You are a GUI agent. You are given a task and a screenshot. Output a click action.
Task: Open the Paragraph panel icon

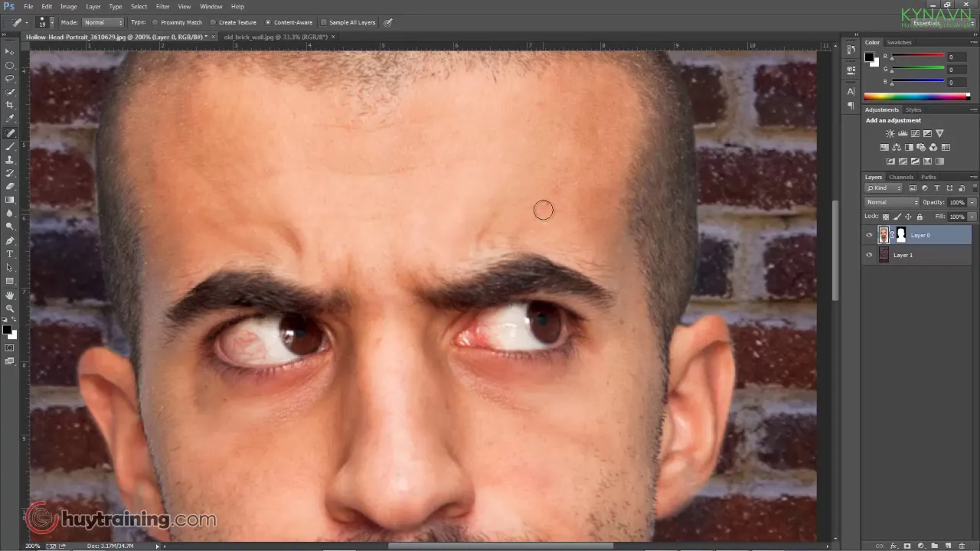click(851, 106)
